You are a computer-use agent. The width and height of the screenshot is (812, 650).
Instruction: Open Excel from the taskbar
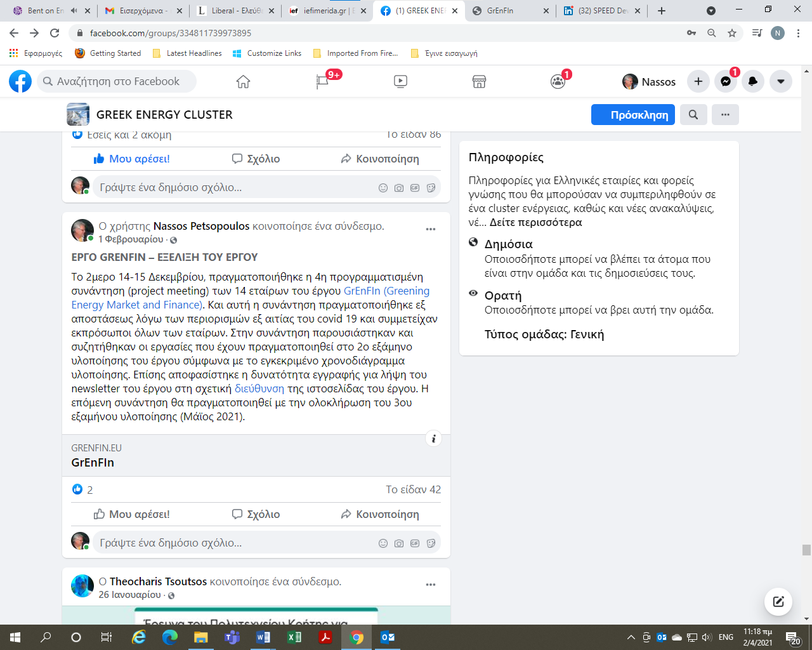[x=294, y=637]
